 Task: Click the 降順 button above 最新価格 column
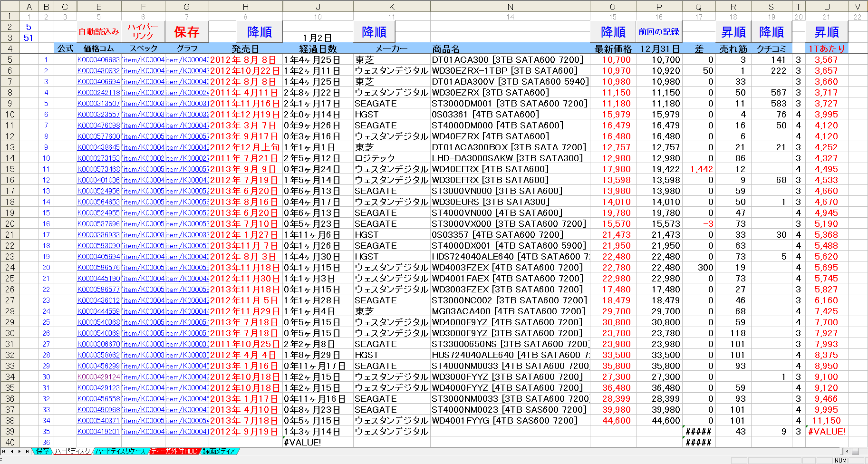pos(613,32)
